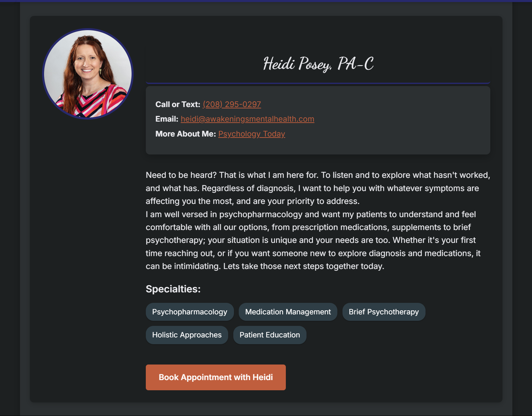Select the Medication Management specialty tag
The width and height of the screenshot is (532, 416).
pos(288,312)
